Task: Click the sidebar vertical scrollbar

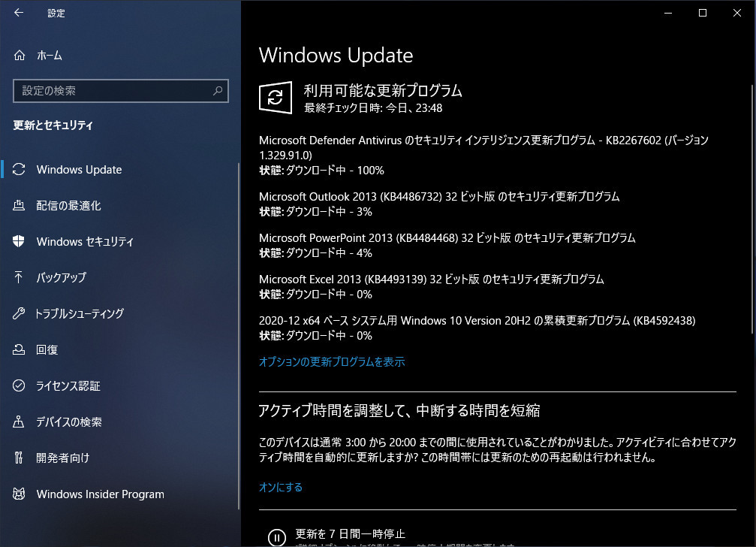Action: pos(238,336)
